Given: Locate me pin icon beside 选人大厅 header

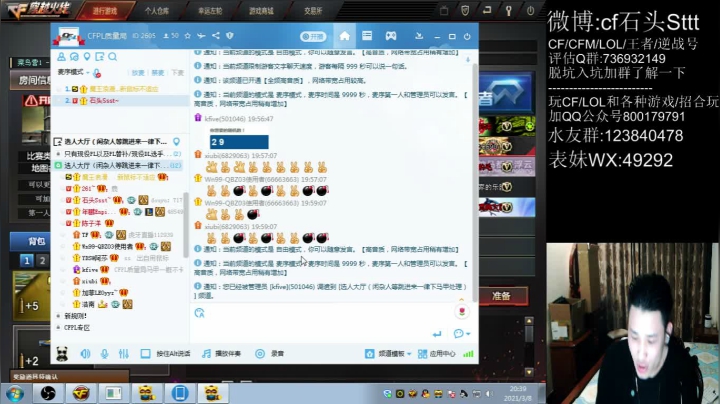Looking at the screenshot, I should 176,141.
